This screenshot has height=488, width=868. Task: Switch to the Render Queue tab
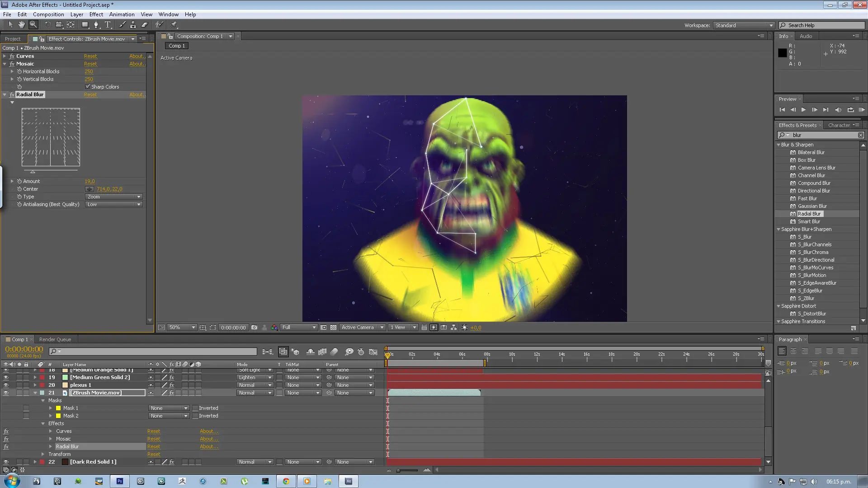pyautogui.click(x=55, y=339)
